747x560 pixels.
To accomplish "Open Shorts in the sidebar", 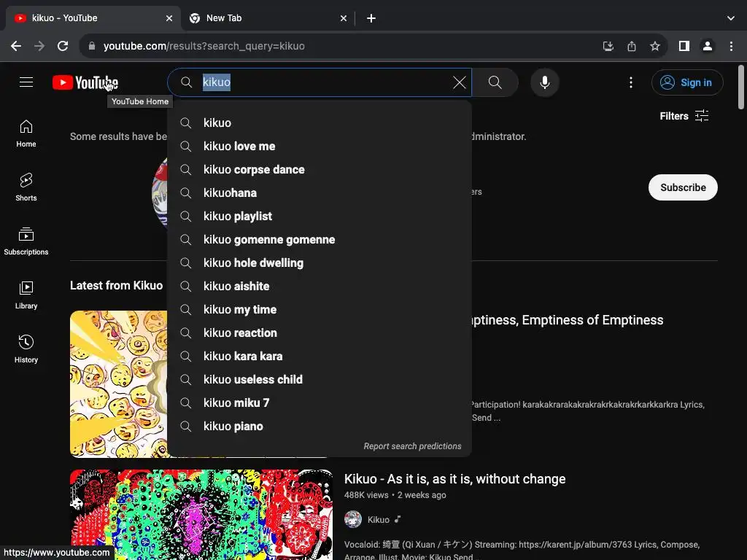I will pyautogui.click(x=26, y=187).
